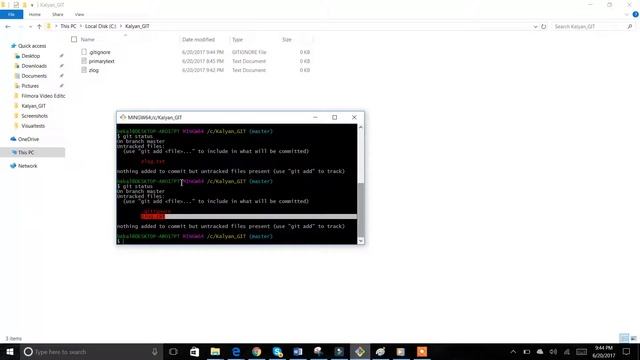This screenshot has height=360, width=640.
Task: Sort files by Date modified column
Action: tap(198, 40)
